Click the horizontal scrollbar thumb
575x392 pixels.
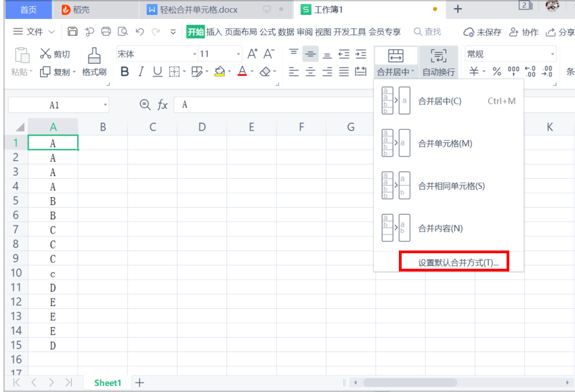(410, 383)
